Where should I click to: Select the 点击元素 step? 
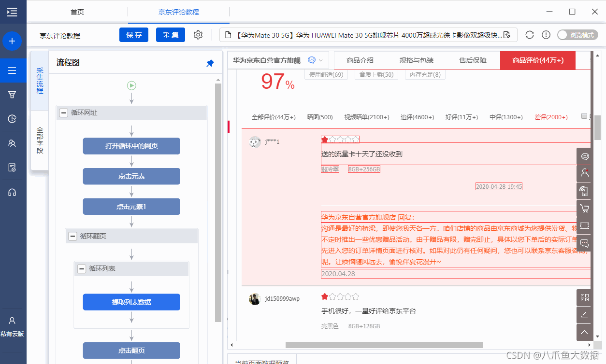(131, 176)
